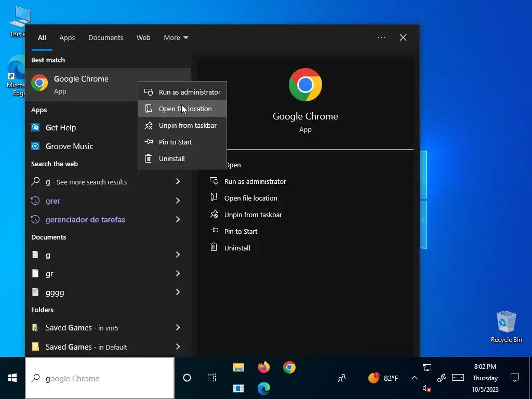Image resolution: width=532 pixels, height=399 pixels.
Task: Choose Open file location in context menu
Action: (182, 109)
